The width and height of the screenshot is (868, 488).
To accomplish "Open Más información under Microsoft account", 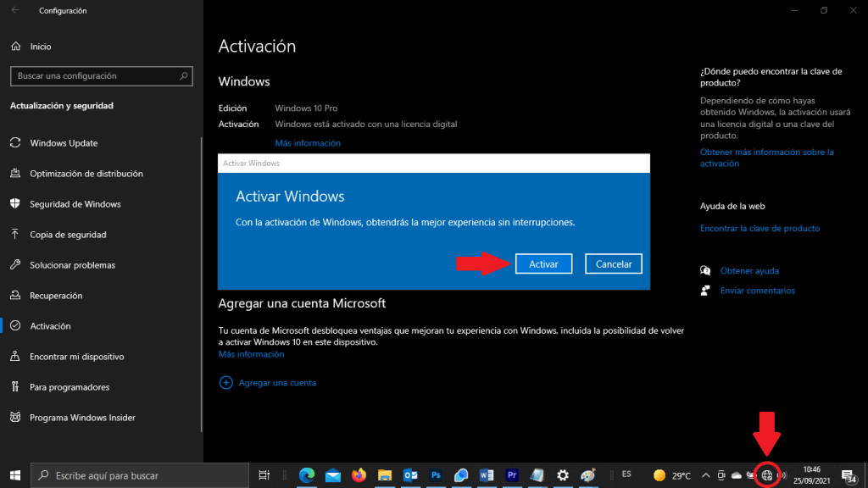I will tap(251, 354).
